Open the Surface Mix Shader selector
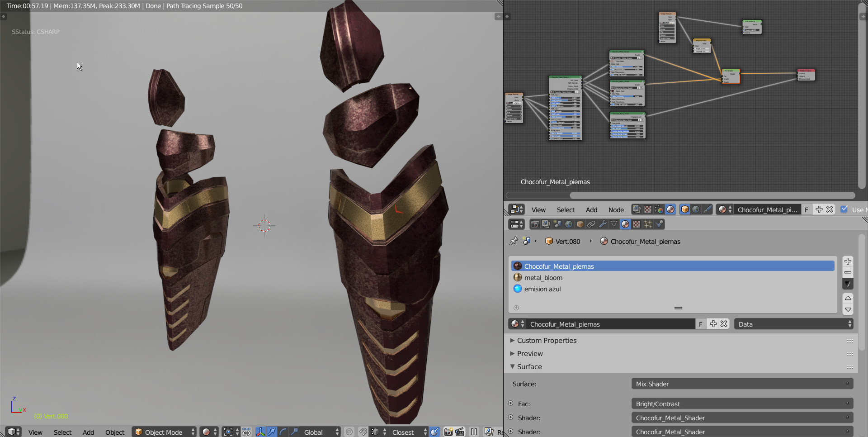This screenshot has height=437, width=868. click(x=742, y=384)
